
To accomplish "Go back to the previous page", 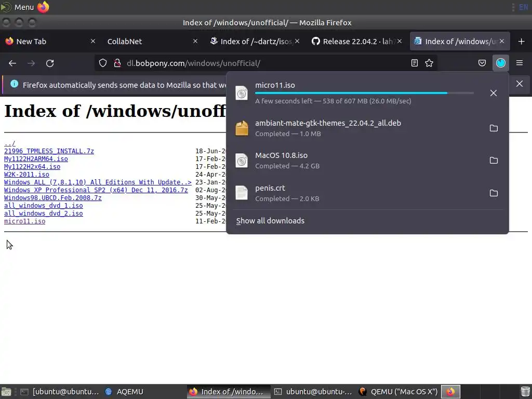I will coord(12,63).
